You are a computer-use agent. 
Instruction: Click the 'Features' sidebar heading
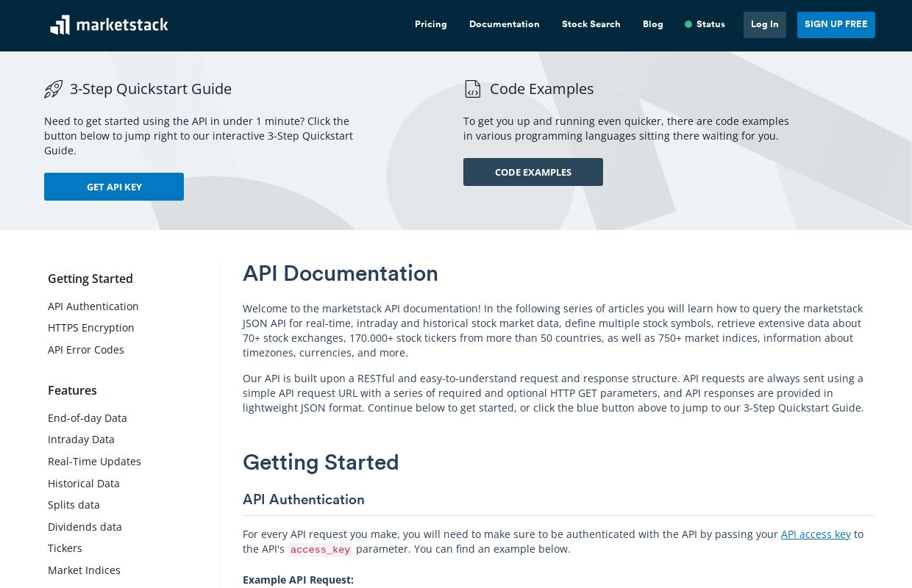72,390
